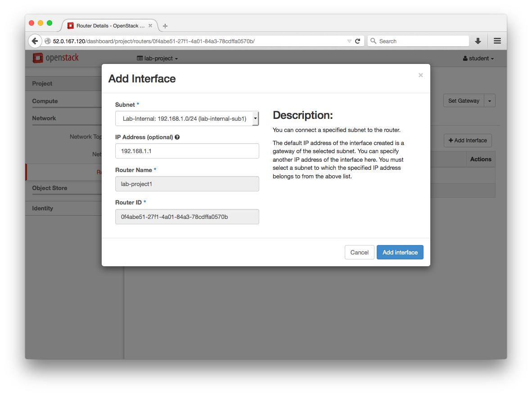Open the lab-project selector dropdown
Screen dimensions: 532x395
coord(158,59)
